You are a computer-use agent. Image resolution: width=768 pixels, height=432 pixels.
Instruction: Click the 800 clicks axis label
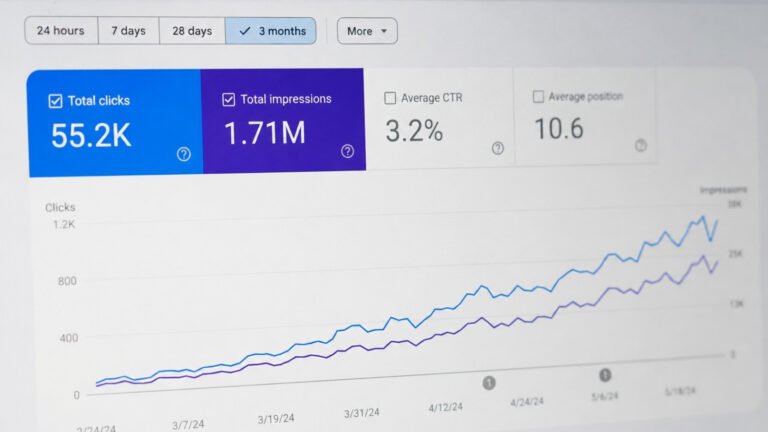67,281
